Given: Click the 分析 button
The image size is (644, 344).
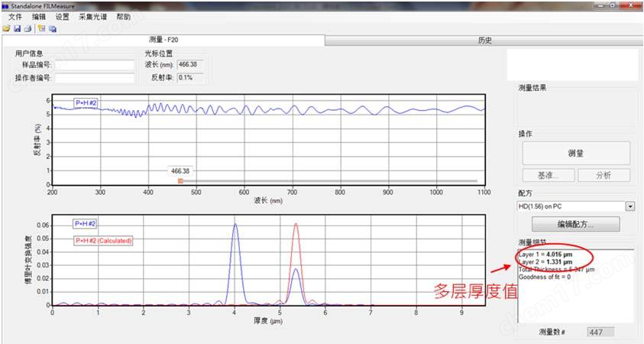Looking at the screenshot, I should (604, 175).
